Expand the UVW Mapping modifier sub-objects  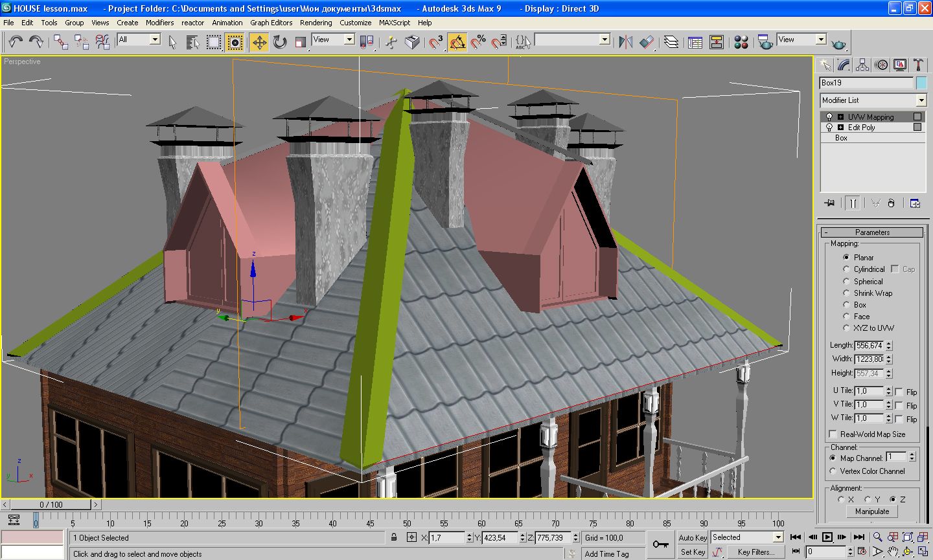tap(840, 117)
